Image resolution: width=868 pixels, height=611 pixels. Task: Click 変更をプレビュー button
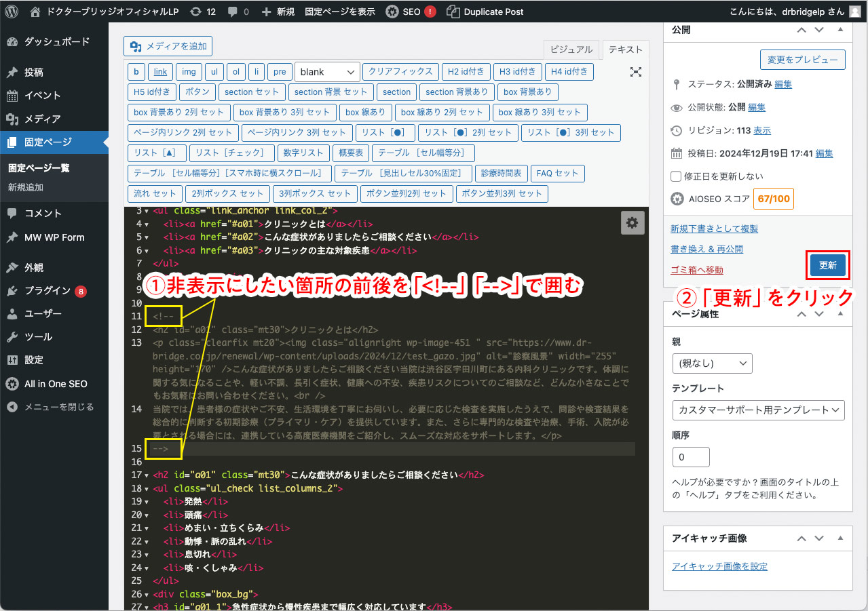[x=803, y=60]
